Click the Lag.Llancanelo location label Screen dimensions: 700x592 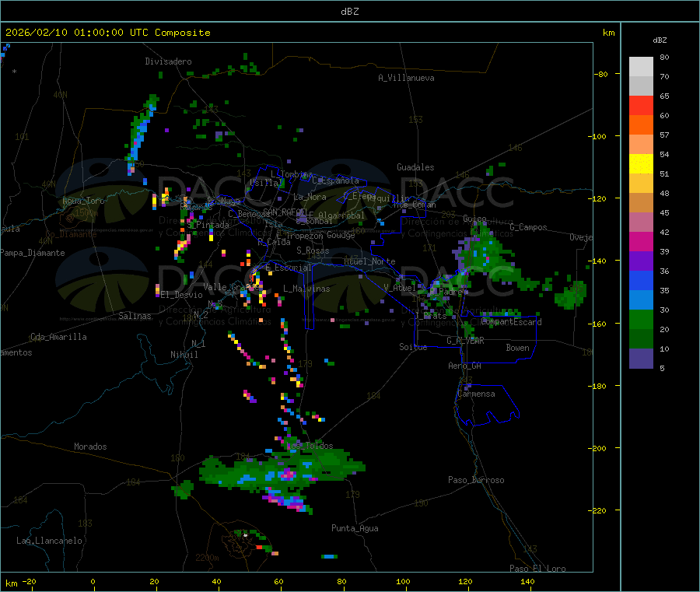pos(50,541)
